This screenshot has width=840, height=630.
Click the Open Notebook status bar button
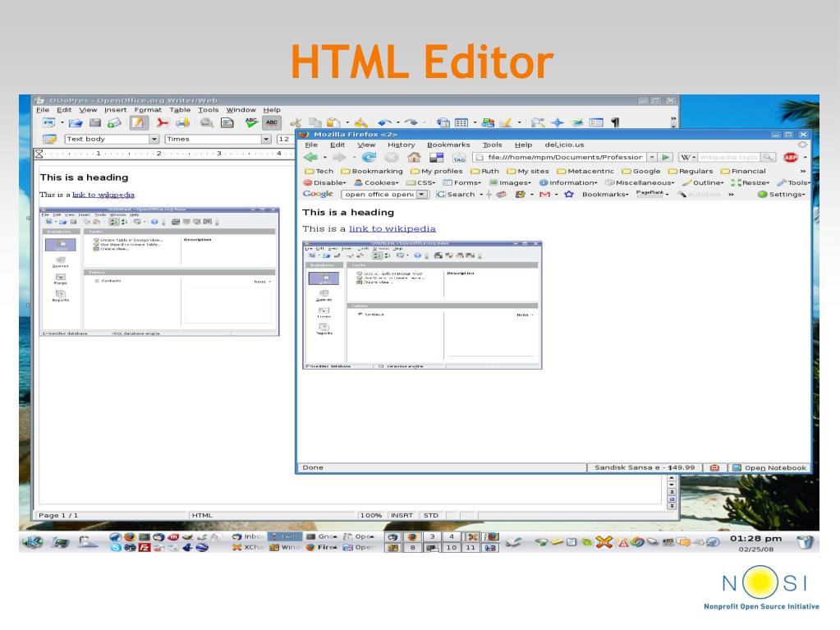click(769, 468)
